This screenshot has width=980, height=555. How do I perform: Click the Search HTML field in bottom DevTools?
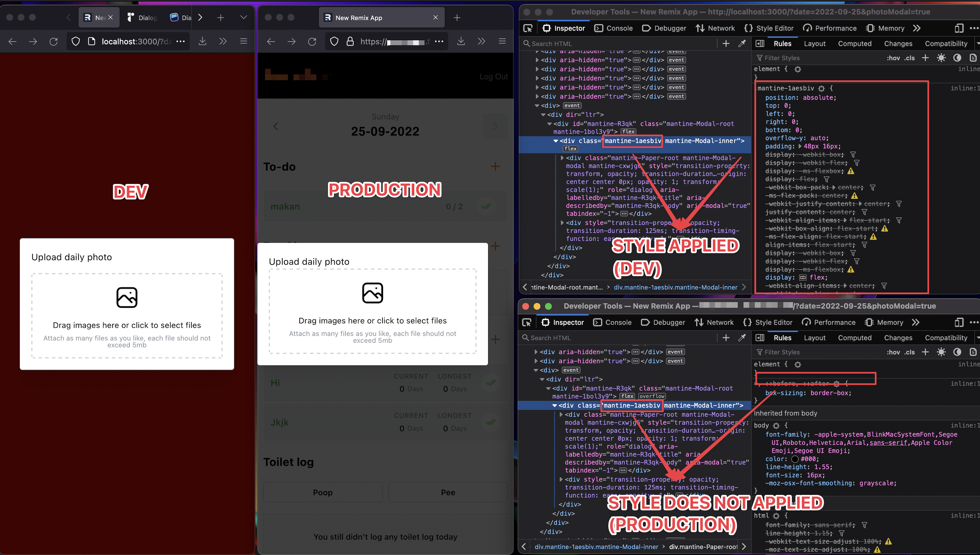pyautogui.click(x=618, y=338)
